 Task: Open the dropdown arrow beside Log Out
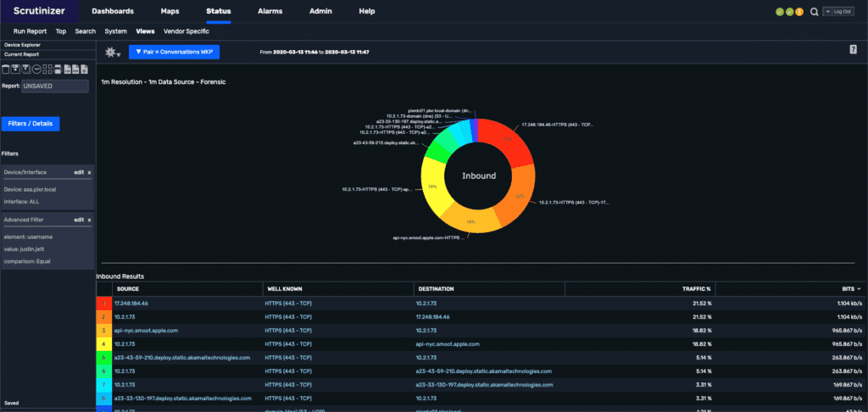pos(827,12)
